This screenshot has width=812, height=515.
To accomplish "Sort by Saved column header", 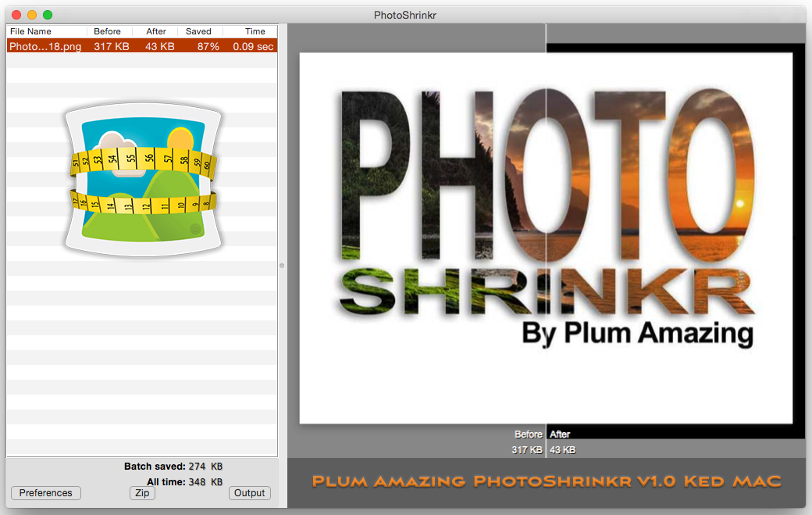I will (200, 31).
